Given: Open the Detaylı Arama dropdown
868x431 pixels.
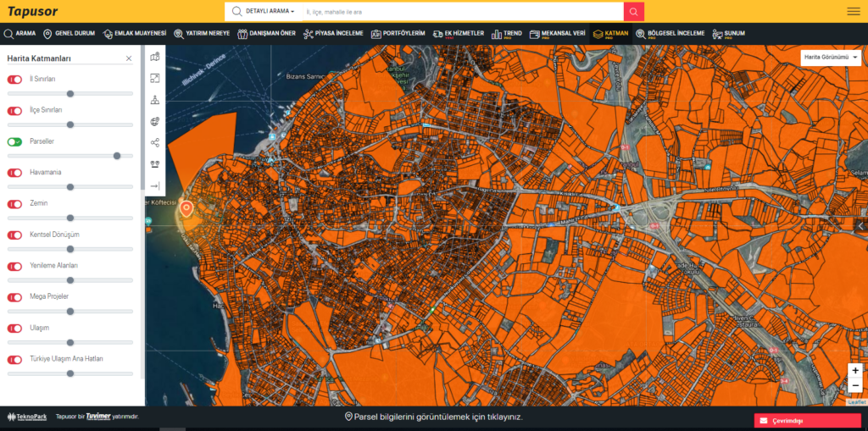Looking at the screenshot, I should (x=270, y=12).
